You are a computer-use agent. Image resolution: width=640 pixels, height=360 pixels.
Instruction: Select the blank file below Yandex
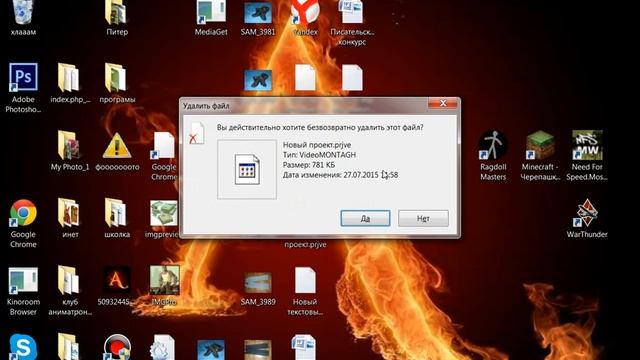(x=305, y=78)
